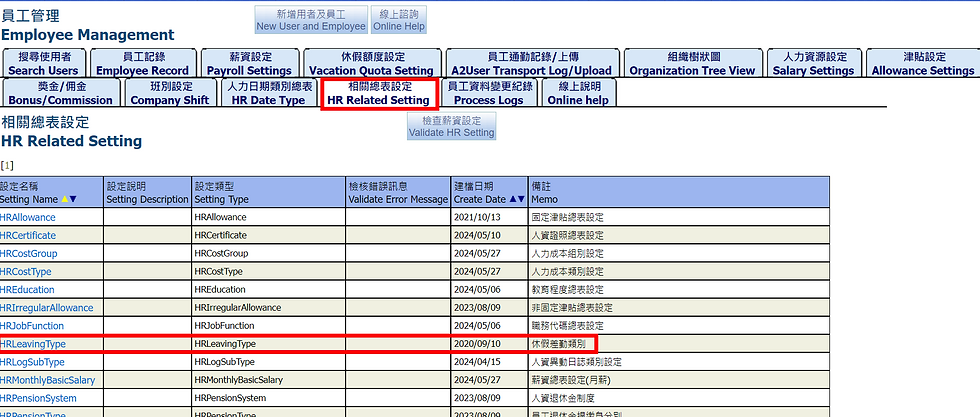Viewport: 980px width, 417px height.
Task: Click the HRLeavingType link
Action: click(x=33, y=344)
